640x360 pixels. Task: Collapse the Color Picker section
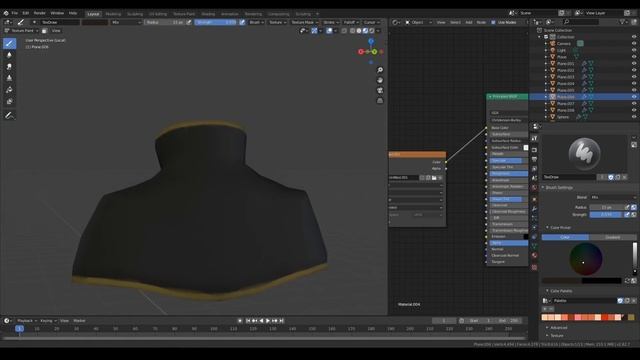point(560,228)
